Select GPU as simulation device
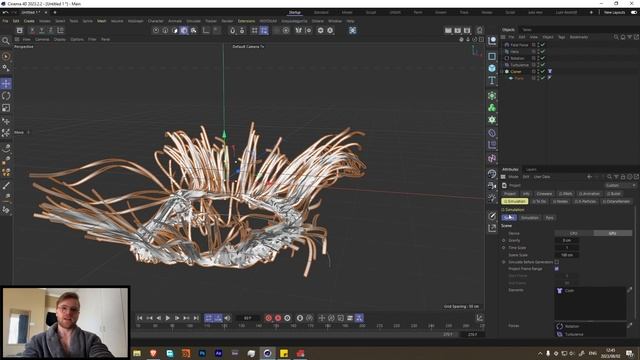 point(612,233)
